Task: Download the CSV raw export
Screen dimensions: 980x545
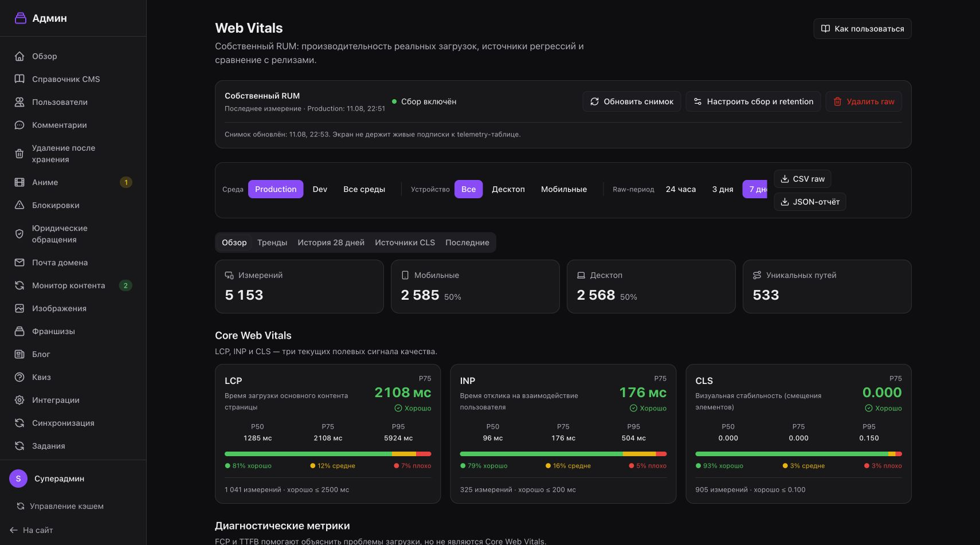Action: click(x=802, y=179)
